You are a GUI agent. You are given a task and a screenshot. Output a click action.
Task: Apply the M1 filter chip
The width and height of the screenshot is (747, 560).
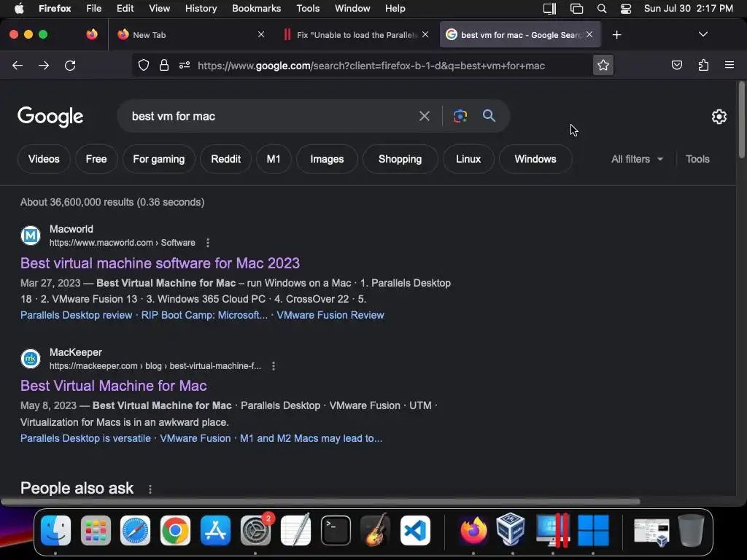[x=274, y=159]
